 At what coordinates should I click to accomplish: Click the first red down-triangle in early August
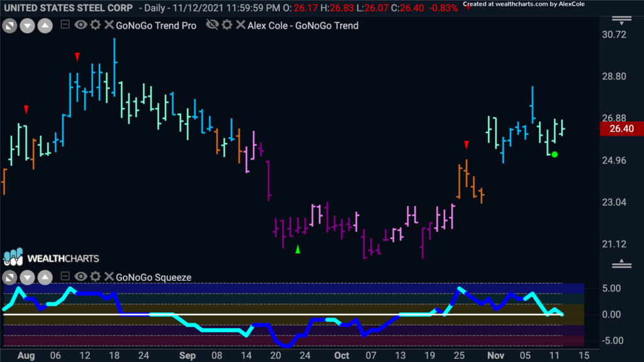click(x=26, y=109)
